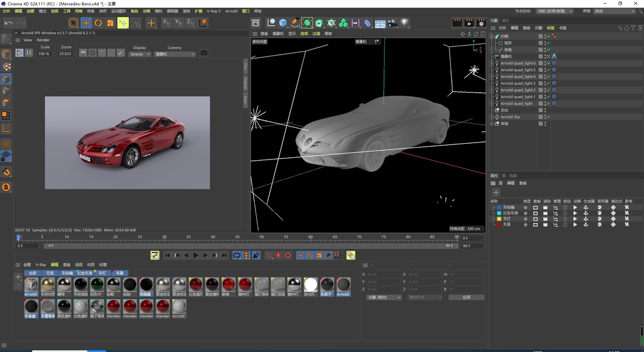
Task: Select the Rotate tool
Action: [98, 23]
